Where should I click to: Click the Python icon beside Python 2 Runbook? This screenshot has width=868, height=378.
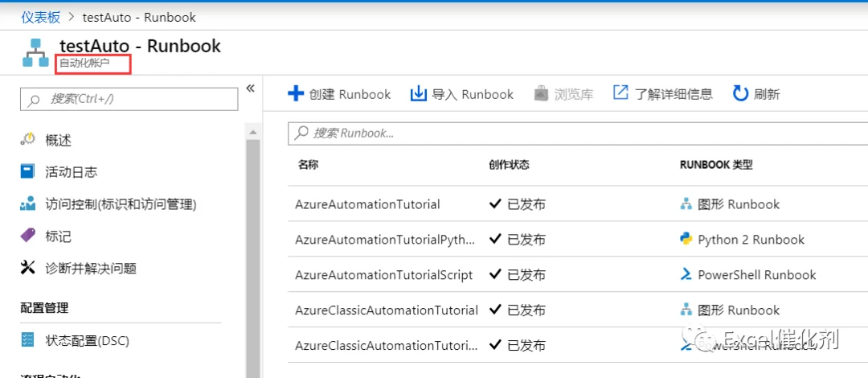coord(686,239)
